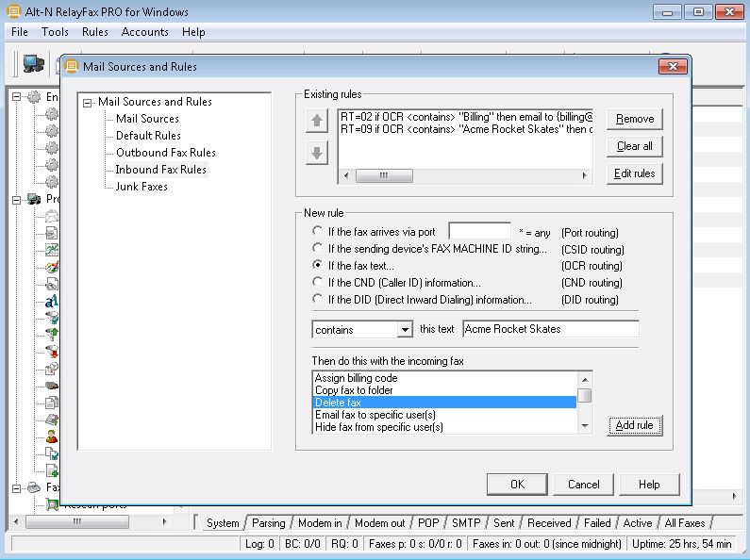This screenshot has width=750, height=560.
Task: Open the Accounts menu
Action: tap(144, 32)
